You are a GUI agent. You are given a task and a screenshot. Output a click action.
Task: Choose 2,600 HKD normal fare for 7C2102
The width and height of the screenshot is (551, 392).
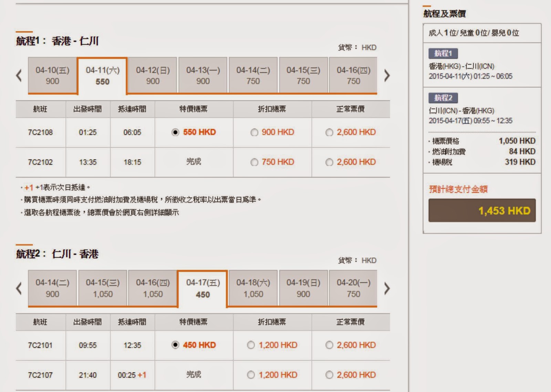[329, 162]
